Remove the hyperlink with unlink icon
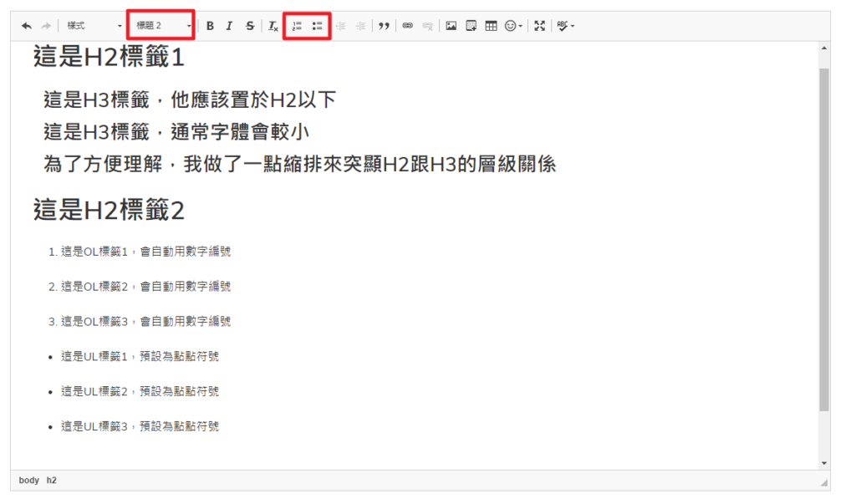 click(428, 26)
